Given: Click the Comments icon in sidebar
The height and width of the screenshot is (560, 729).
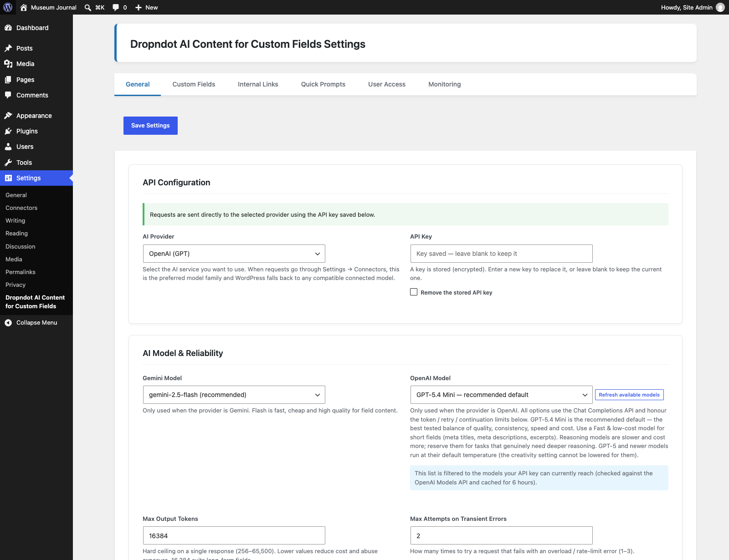Looking at the screenshot, I should [x=8, y=95].
